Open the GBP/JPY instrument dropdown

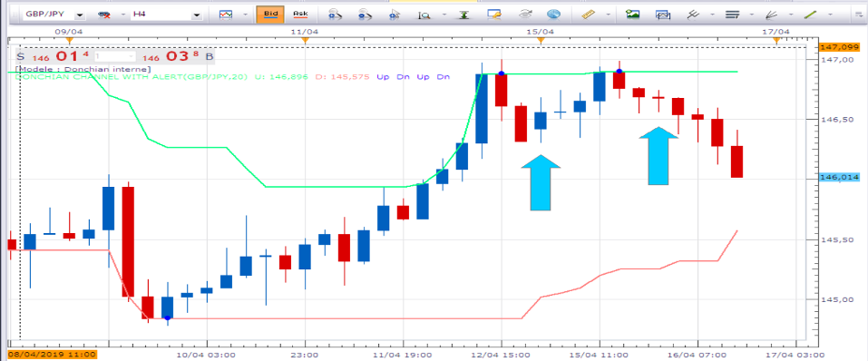click(x=80, y=15)
